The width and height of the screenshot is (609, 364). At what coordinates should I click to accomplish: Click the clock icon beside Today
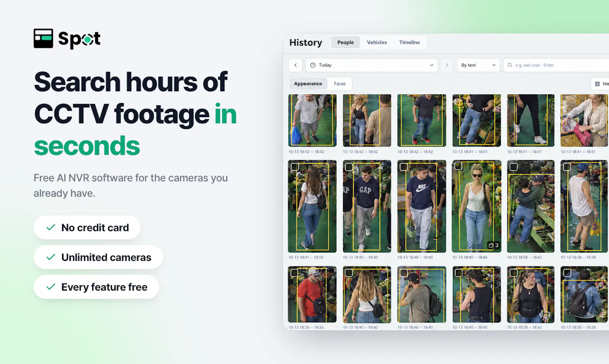(313, 65)
